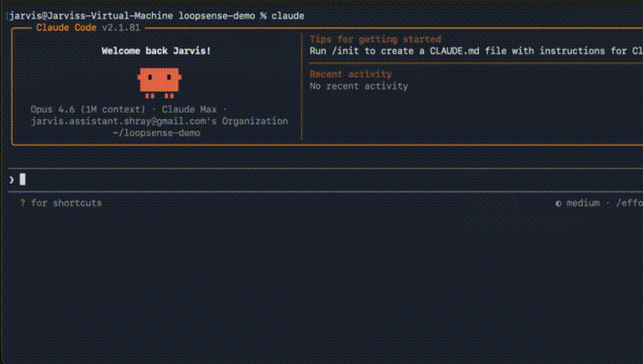Click 'Tips for getting started' heading

[375, 39]
